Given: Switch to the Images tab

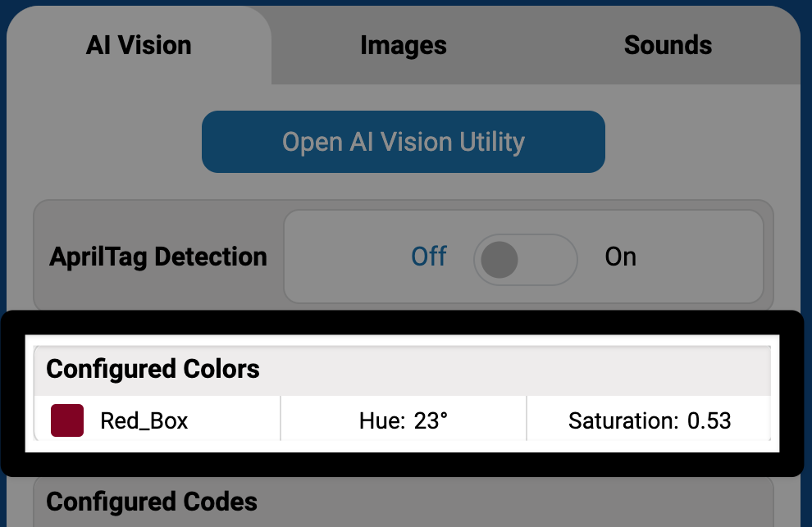Looking at the screenshot, I should click(403, 45).
